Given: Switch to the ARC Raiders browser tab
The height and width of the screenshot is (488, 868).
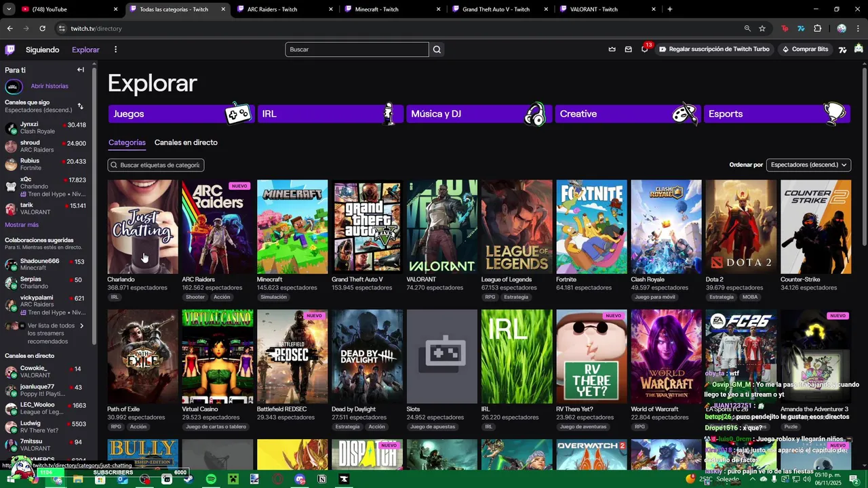Looking at the screenshot, I should pyautogui.click(x=284, y=9).
